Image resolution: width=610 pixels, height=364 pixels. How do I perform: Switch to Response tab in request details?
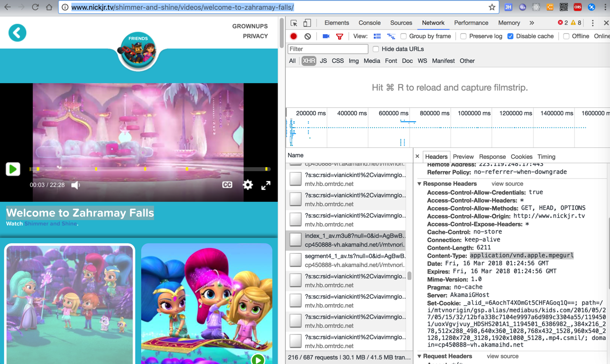[492, 156]
